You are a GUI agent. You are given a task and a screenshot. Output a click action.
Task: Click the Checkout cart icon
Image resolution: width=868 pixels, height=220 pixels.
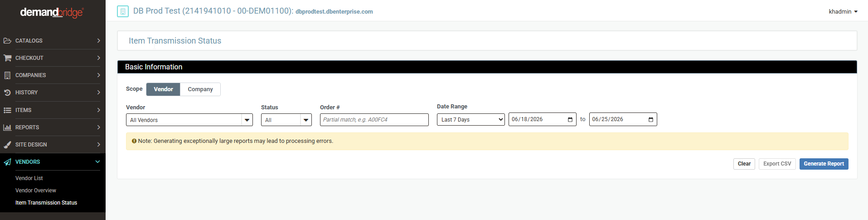[7, 58]
